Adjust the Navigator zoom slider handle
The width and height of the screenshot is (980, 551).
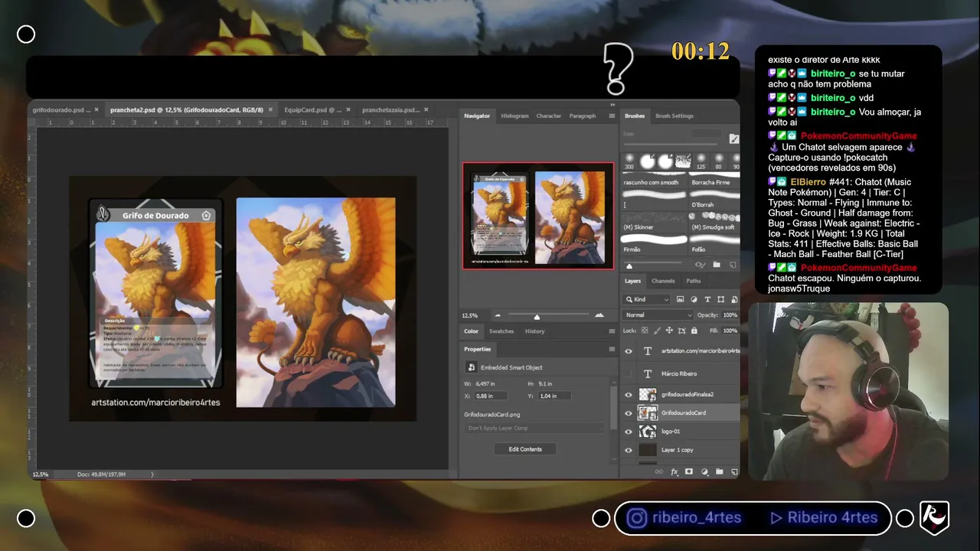(537, 316)
